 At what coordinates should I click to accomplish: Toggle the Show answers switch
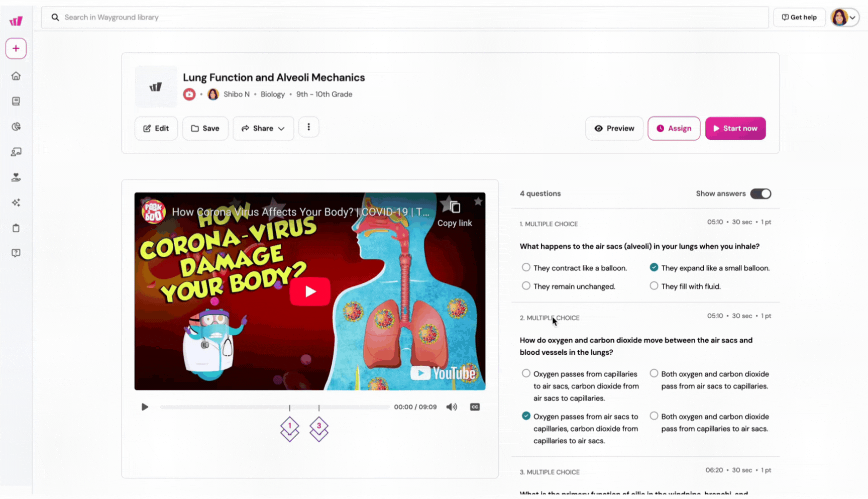(x=761, y=193)
